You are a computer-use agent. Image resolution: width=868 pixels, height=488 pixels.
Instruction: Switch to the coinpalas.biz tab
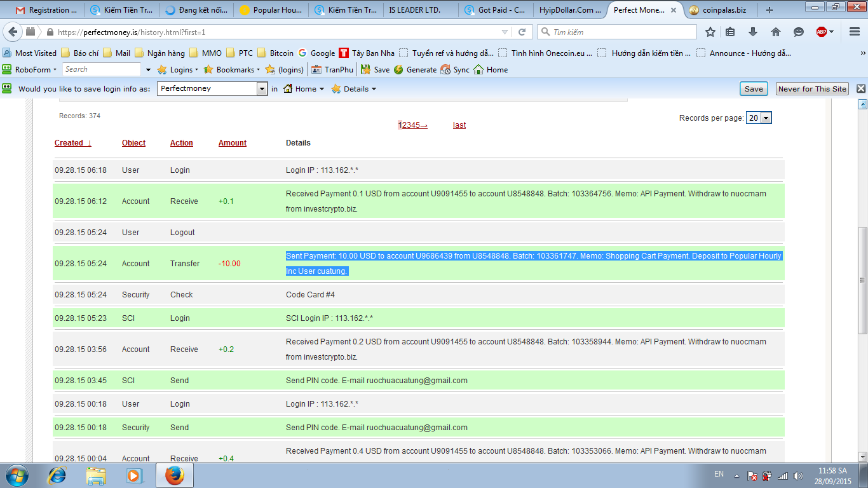pyautogui.click(x=718, y=10)
